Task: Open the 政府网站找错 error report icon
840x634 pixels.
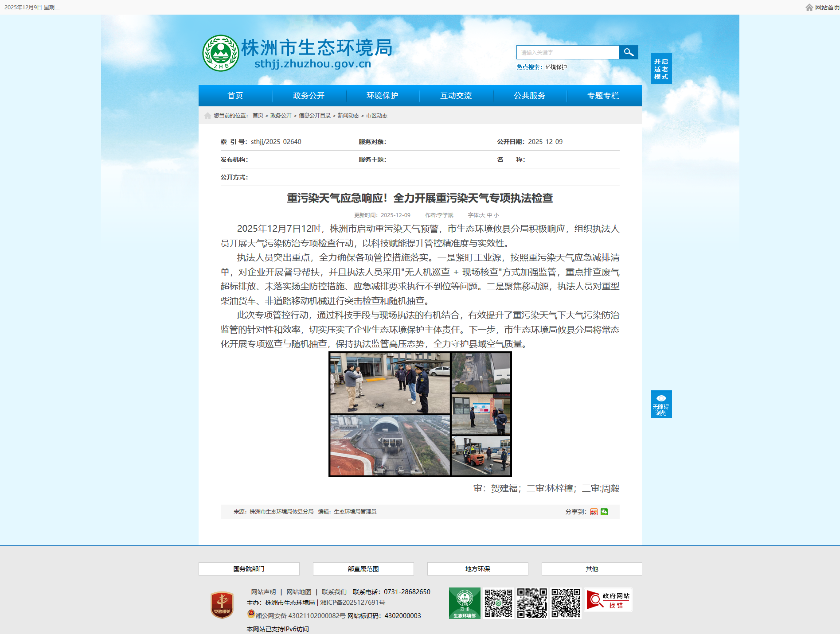Action: pos(608,600)
